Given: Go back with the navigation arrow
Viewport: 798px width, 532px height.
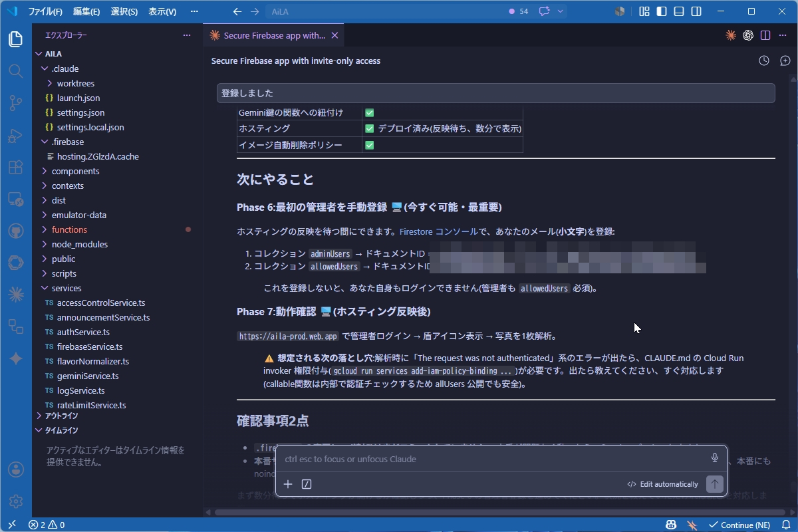Looking at the screenshot, I should coord(238,11).
